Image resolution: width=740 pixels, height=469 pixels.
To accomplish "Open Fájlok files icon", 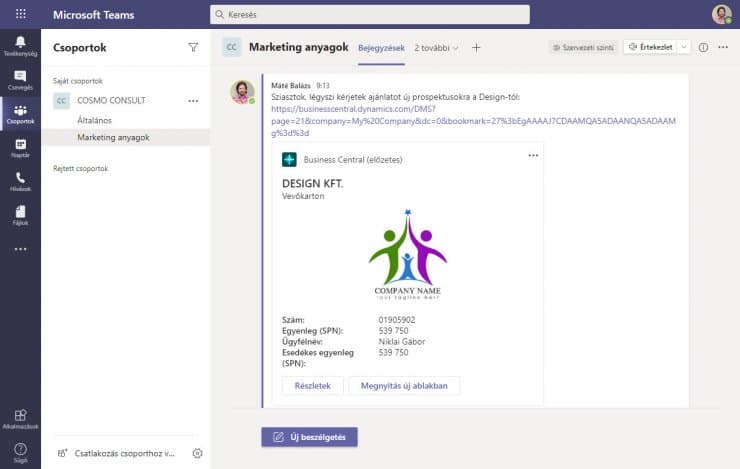I will [20, 214].
